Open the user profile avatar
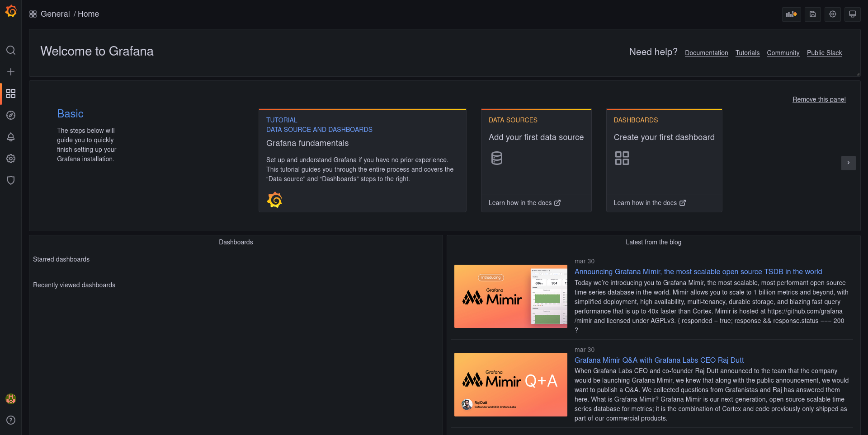This screenshot has height=435, width=868. [x=11, y=398]
